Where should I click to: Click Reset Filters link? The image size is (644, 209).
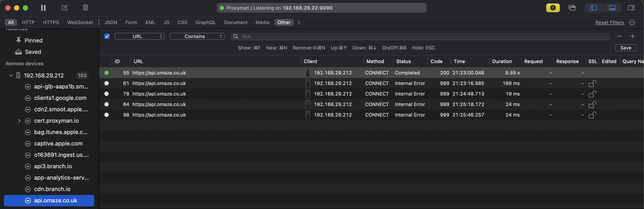[610, 23]
